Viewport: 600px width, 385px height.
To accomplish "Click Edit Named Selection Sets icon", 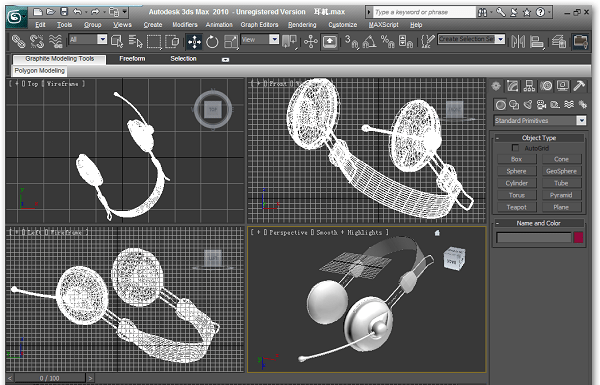I will click(x=427, y=41).
